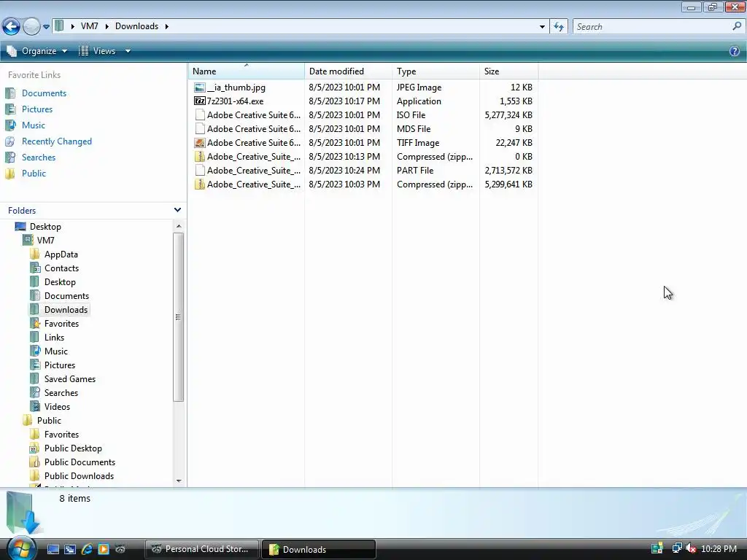
Task: Select Public folder in the tree
Action: click(x=49, y=421)
